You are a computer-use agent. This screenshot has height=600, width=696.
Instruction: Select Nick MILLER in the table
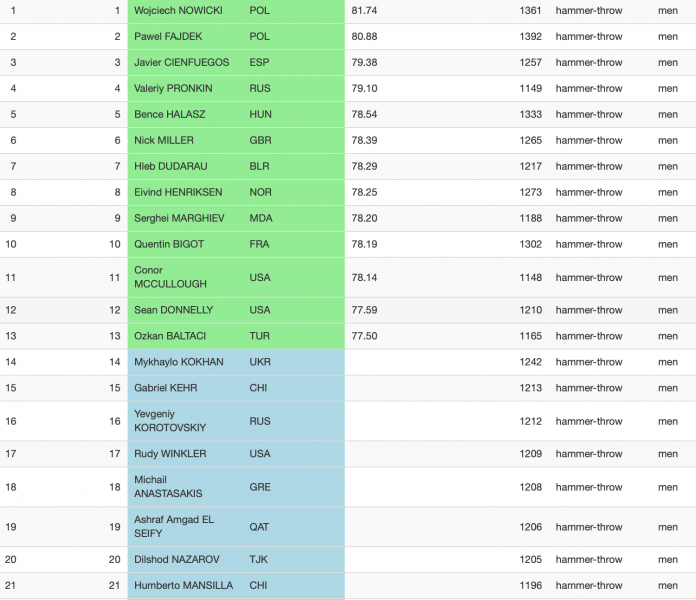pos(164,140)
